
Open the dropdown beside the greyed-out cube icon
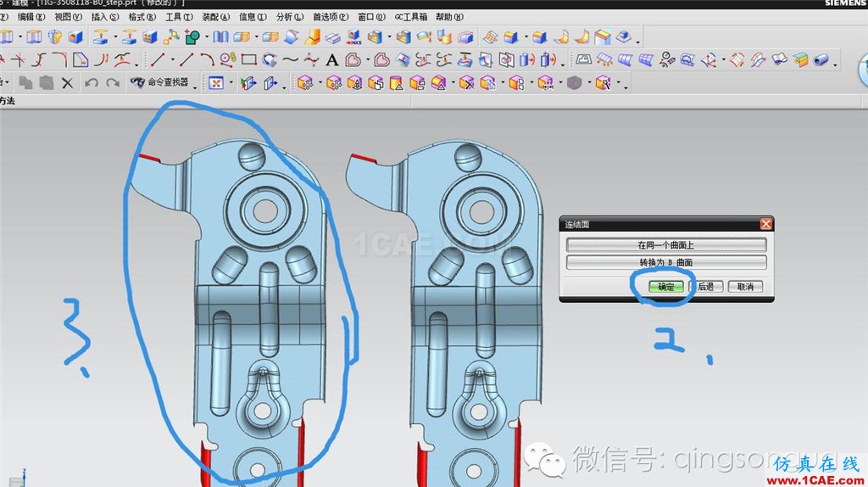point(589,84)
